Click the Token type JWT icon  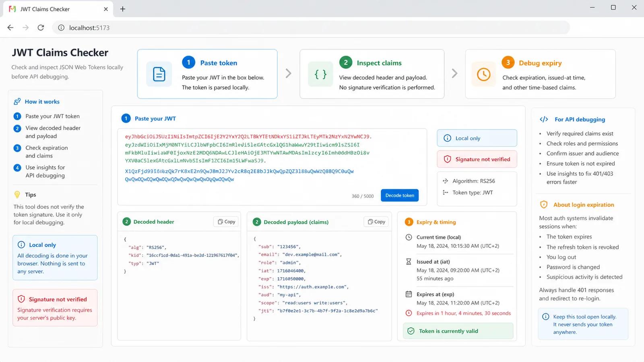(x=445, y=192)
